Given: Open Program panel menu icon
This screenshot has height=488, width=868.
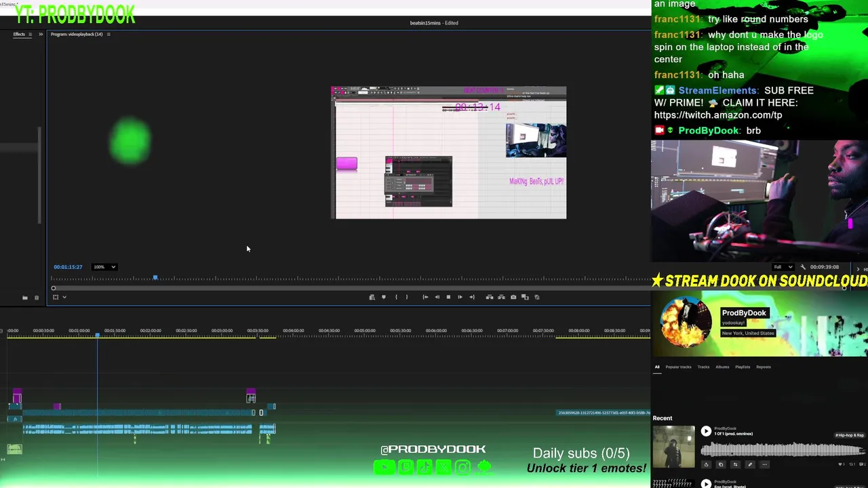Looking at the screenshot, I should 108,34.
